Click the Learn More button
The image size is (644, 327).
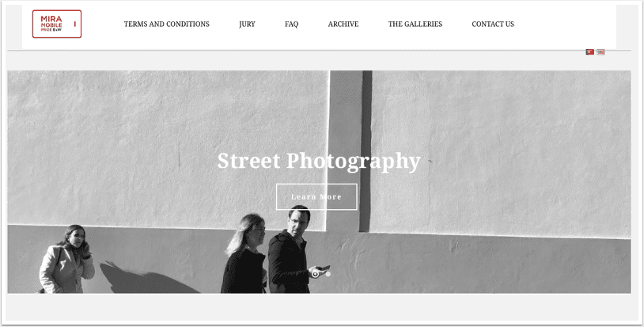point(316,197)
